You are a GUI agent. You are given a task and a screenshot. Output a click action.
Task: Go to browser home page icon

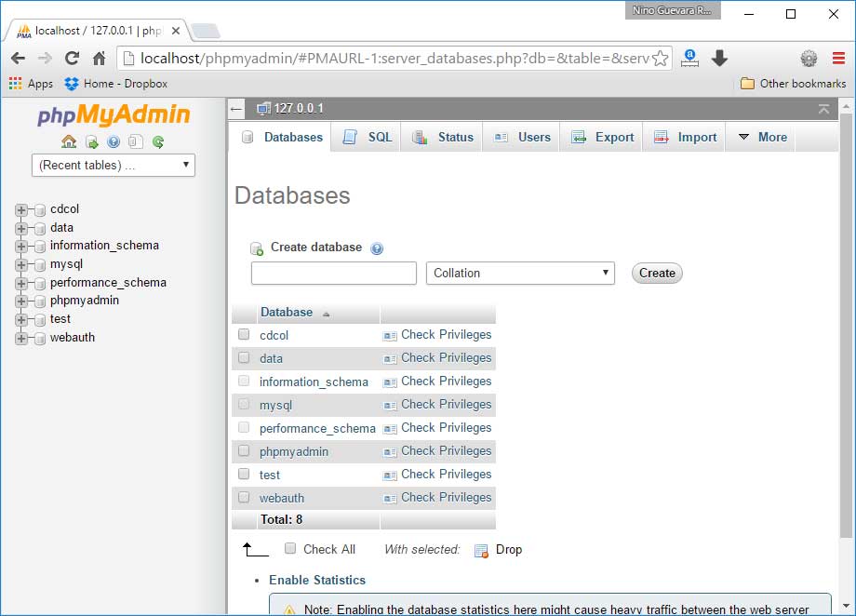(x=100, y=58)
